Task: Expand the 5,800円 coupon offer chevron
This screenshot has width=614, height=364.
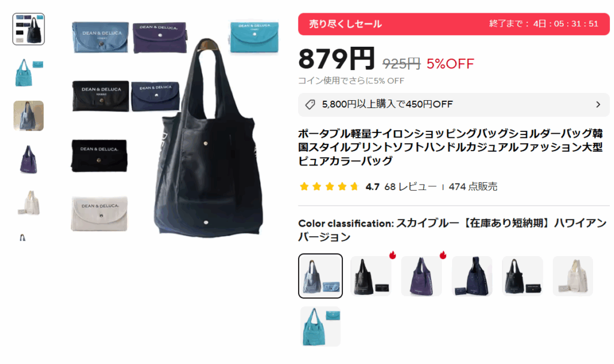Action: (x=598, y=104)
